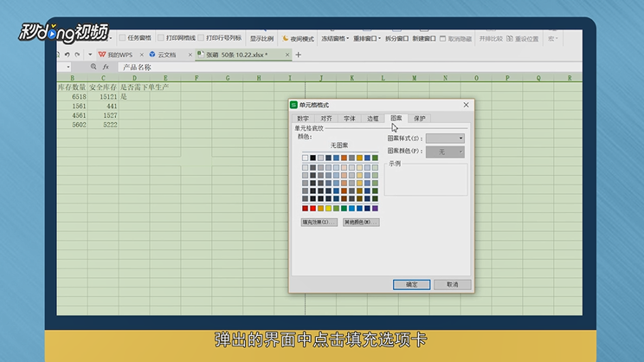Toggle the 任务窗格 checkbox
The height and width of the screenshot is (362, 644).
click(122, 38)
